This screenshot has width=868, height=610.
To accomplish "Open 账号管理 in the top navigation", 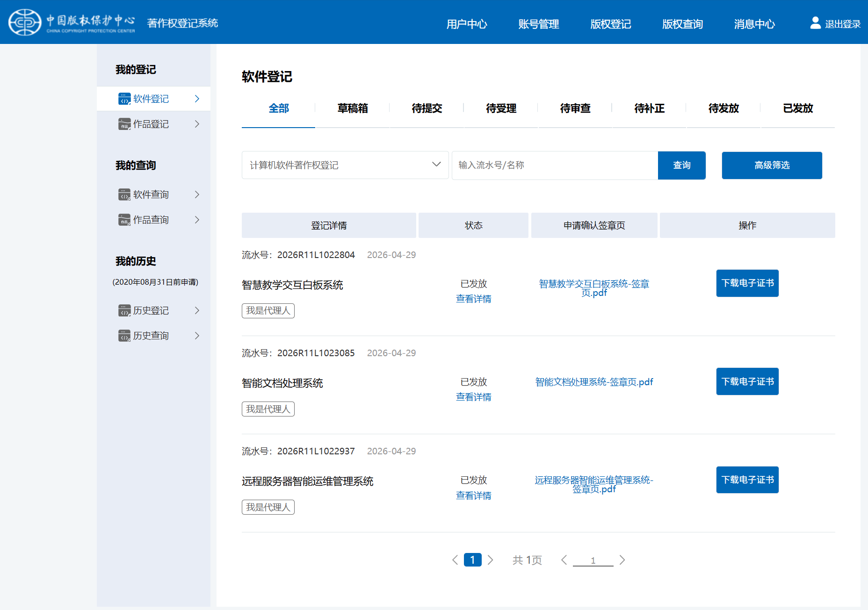I will (x=539, y=24).
